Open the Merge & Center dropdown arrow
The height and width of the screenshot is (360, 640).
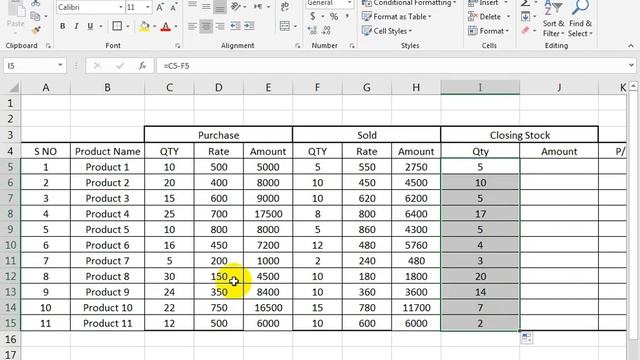coord(296,27)
